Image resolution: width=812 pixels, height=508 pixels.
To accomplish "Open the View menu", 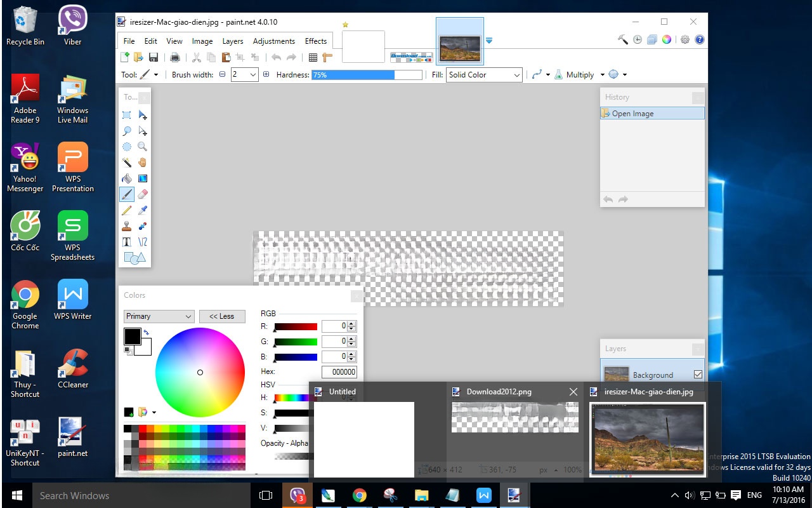I will coord(174,41).
